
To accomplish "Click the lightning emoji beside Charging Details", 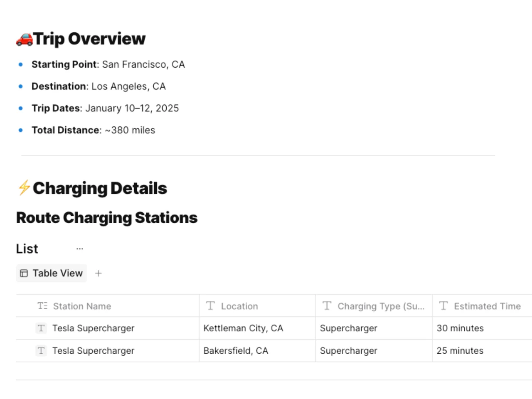I will coord(24,188).
